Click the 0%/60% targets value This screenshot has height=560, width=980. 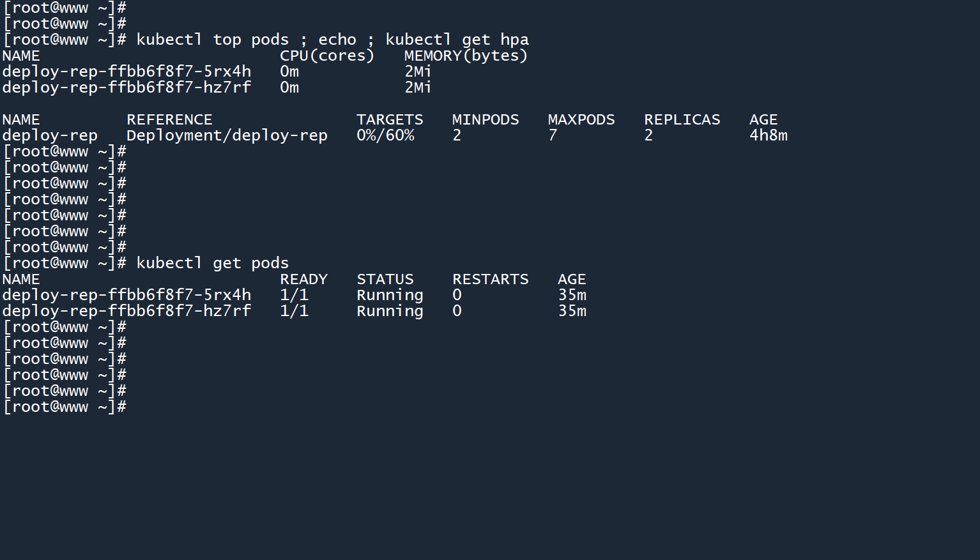pos(385,135)
